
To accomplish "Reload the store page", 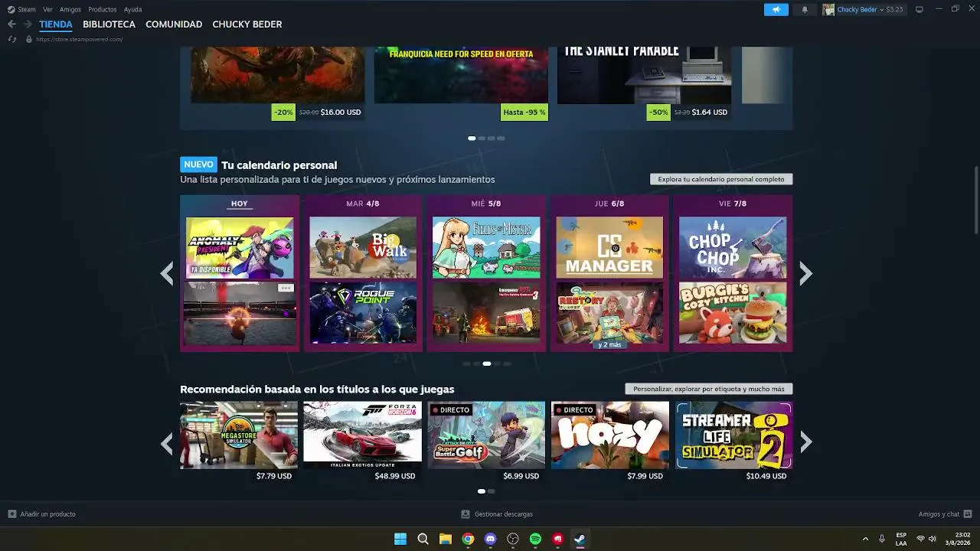I will point(11,39).
